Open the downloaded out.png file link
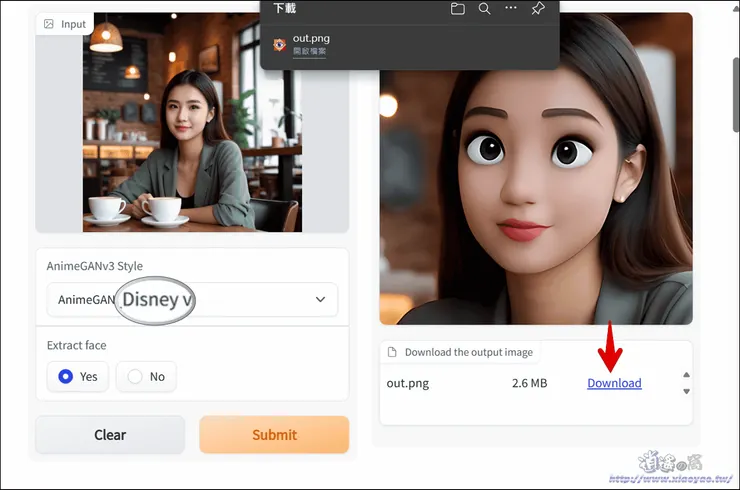The width and height of the screenshot is (740, 490). (309, 51)
